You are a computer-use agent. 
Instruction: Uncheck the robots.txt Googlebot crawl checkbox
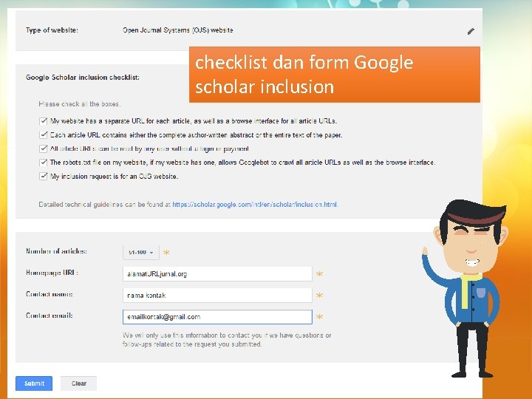click(x=43, y=163)
